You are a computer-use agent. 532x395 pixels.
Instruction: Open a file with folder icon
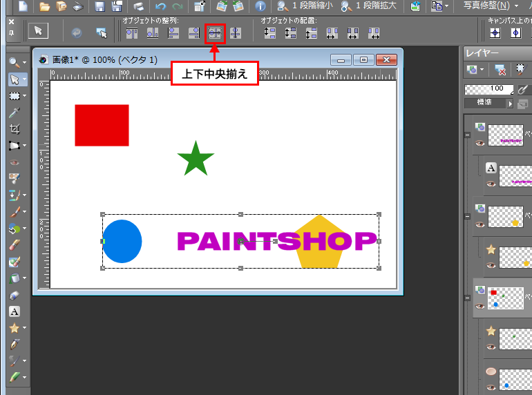pyautogui.click(x=44, y=6)
